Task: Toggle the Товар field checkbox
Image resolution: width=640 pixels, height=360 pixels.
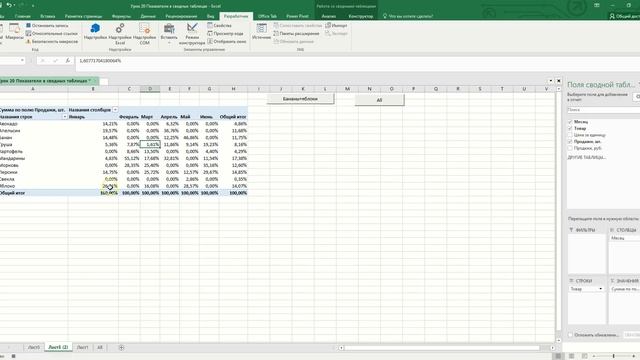Action: tap(570, 128)
